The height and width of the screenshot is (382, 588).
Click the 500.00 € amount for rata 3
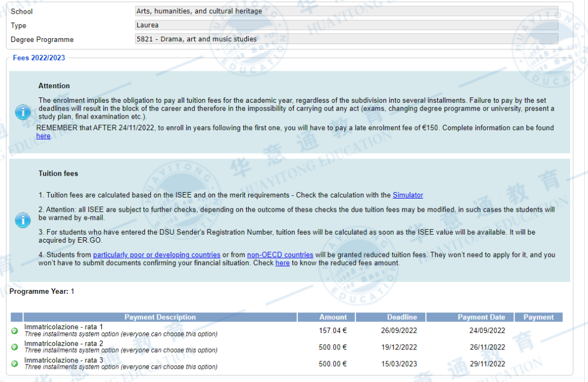click(x=333, y=363)
